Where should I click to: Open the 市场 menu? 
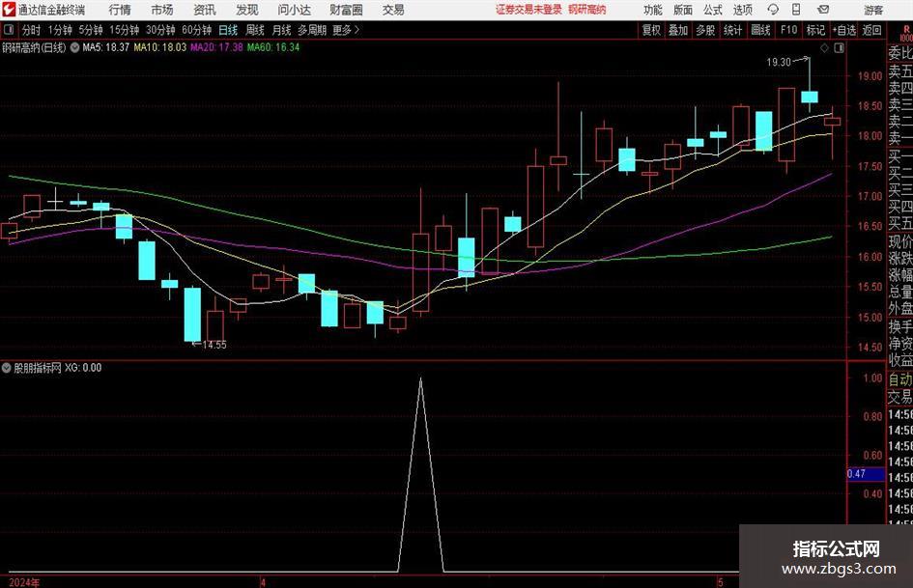click(x=162, y=10)
